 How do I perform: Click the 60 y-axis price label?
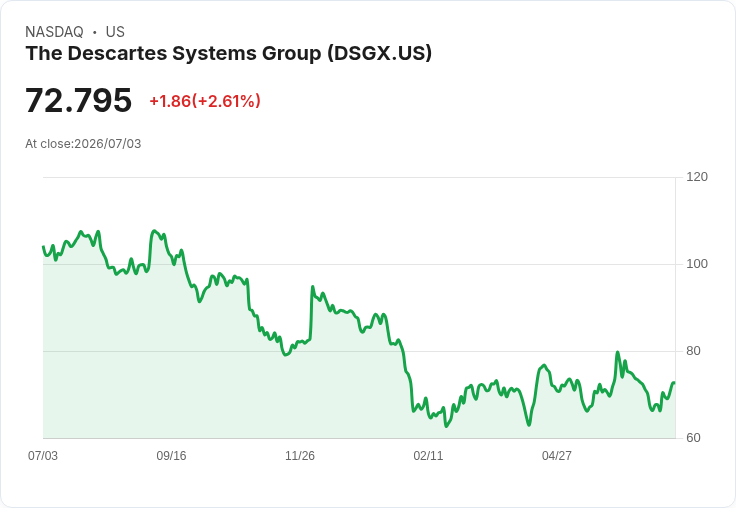coord(693,438)
